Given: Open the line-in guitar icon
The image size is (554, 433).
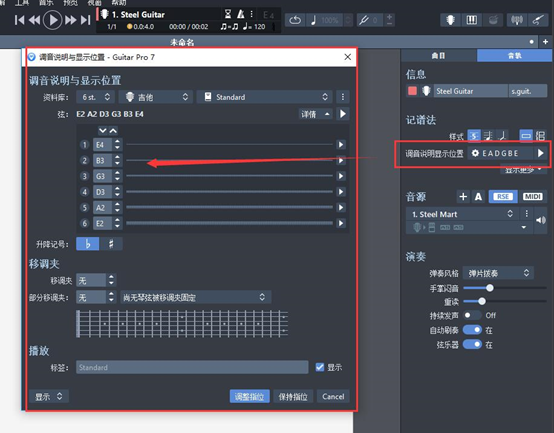Looking at the screenshot, I should [x=538, y=20].
